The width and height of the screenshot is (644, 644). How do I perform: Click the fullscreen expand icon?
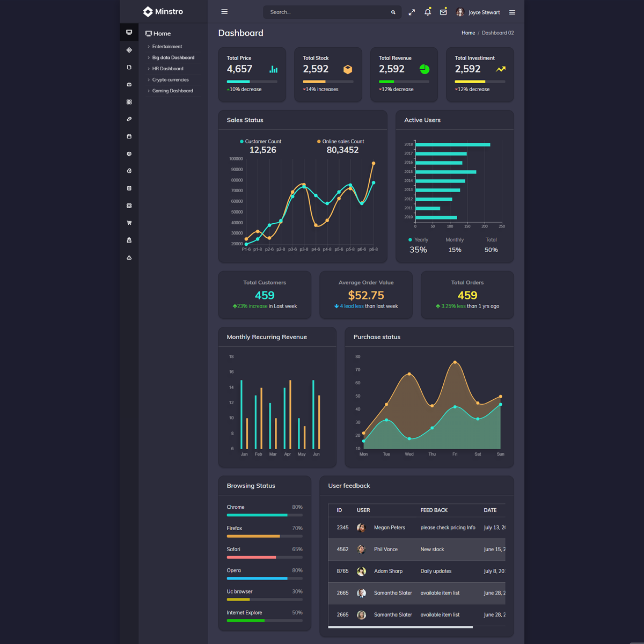412,12
